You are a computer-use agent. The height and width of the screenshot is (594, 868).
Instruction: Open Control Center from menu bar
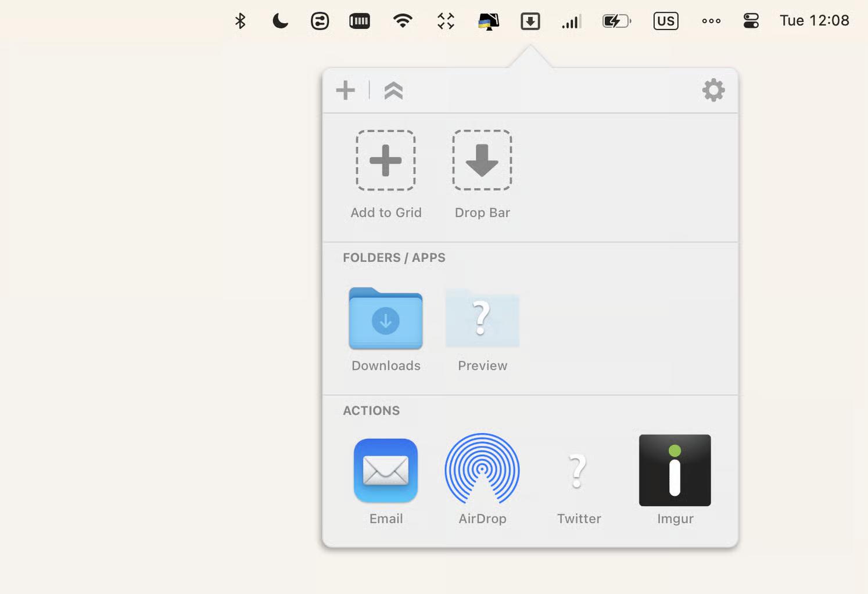click(751, 21)
